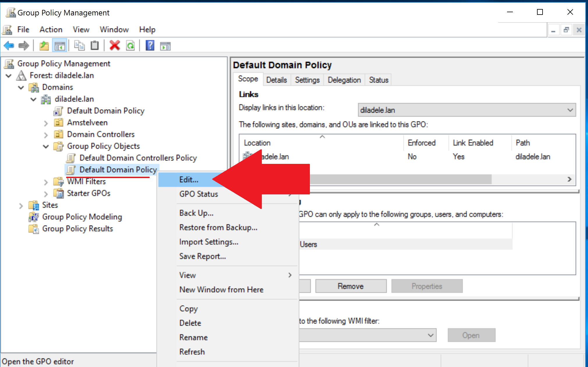The height and width of the screenshot is (367, 588).
Task: Click the Remove button
Action: [x=351, y=286]
